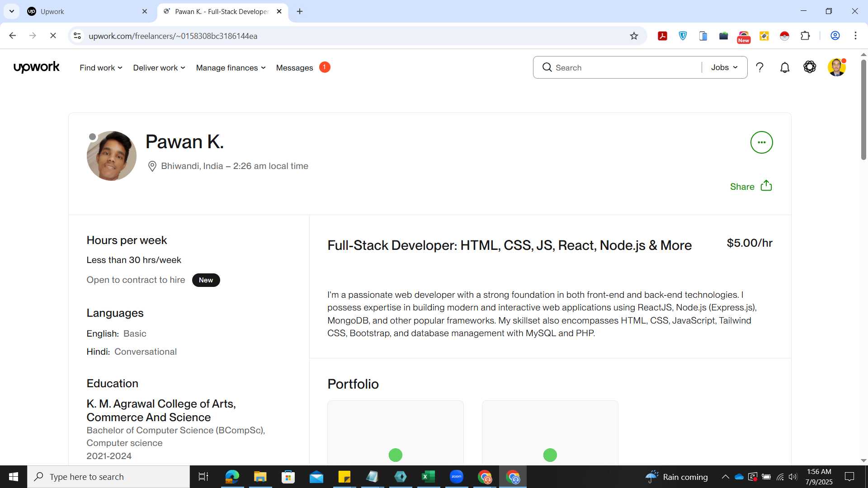Open Zoom from the taskbar

pos(457,477)
